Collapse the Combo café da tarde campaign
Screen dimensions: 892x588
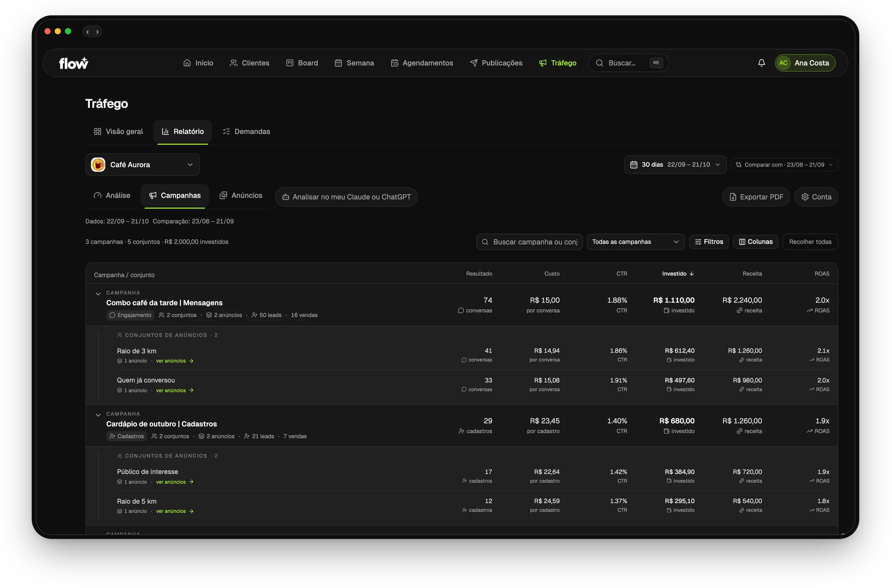pyautogui.click(x=98, y=294)
